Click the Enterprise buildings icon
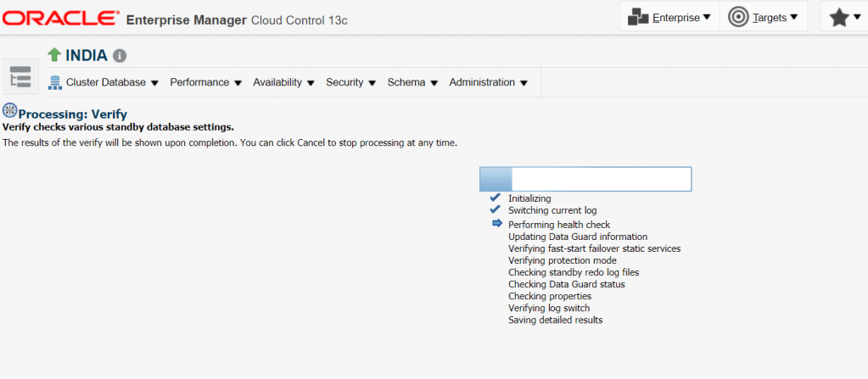This screenshot has width=868, height=379. tap(638, 18)
